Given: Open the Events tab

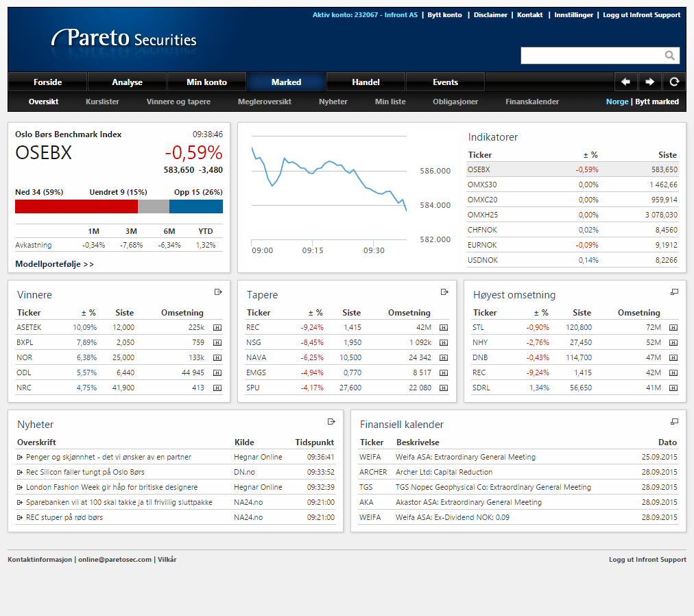Looking at the screenshot, I should 445,82.
